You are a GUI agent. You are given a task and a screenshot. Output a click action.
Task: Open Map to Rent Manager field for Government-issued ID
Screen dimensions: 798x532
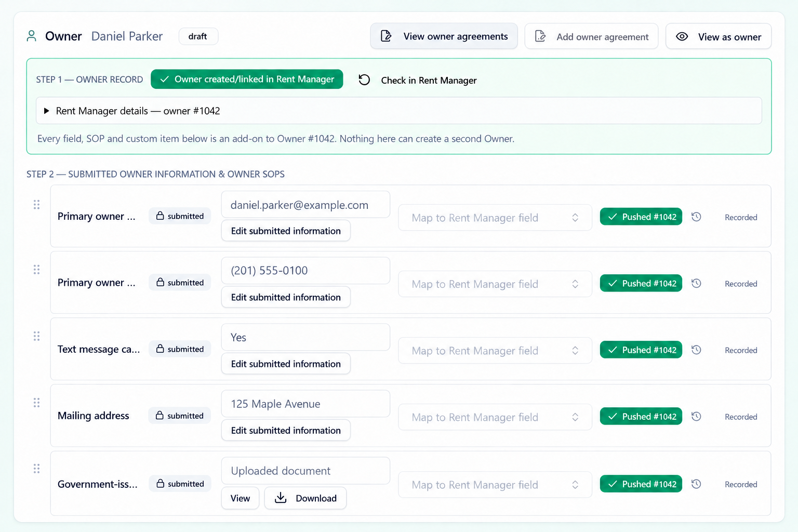495,485
